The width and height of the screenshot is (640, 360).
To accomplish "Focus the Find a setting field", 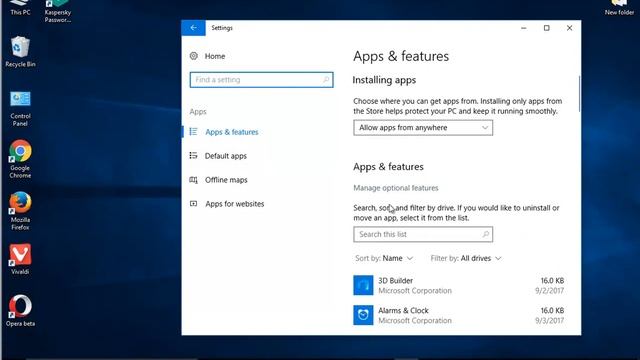I will point(261,80).
